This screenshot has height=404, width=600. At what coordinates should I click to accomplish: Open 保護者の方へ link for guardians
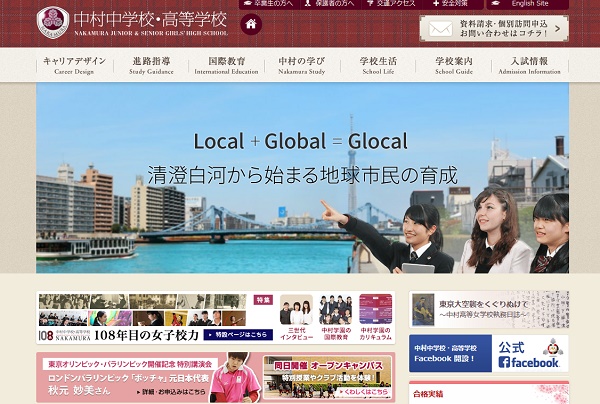pyautogui.click(x=330, y=4)
